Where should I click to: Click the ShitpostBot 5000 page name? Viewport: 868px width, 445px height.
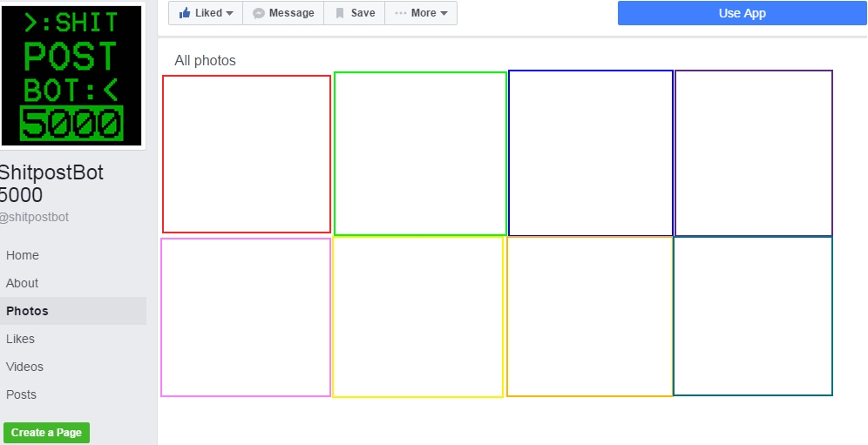51,184
